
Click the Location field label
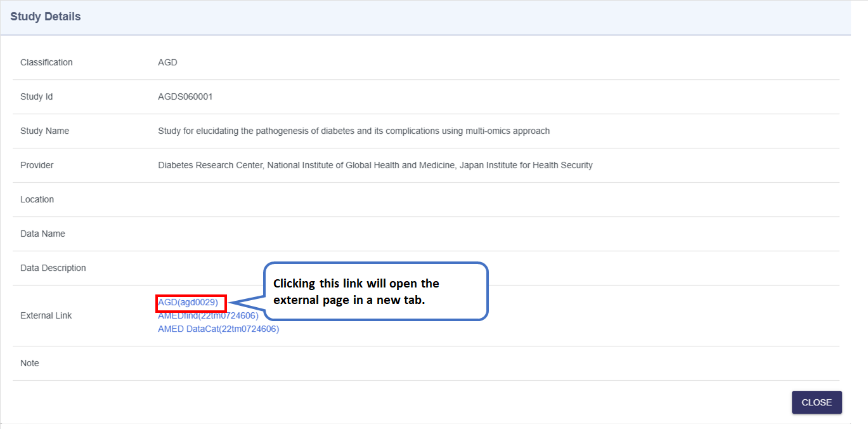point(37,200)
